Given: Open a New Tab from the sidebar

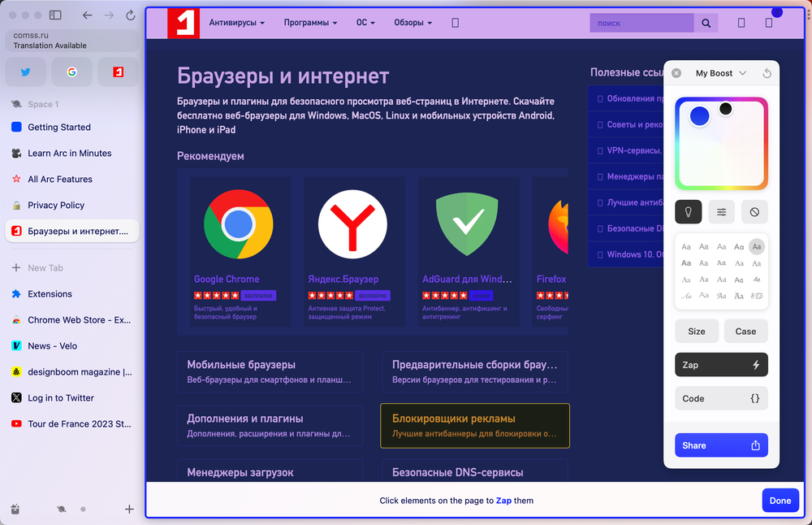Looking at the screenshot, I should click(72, 267).
